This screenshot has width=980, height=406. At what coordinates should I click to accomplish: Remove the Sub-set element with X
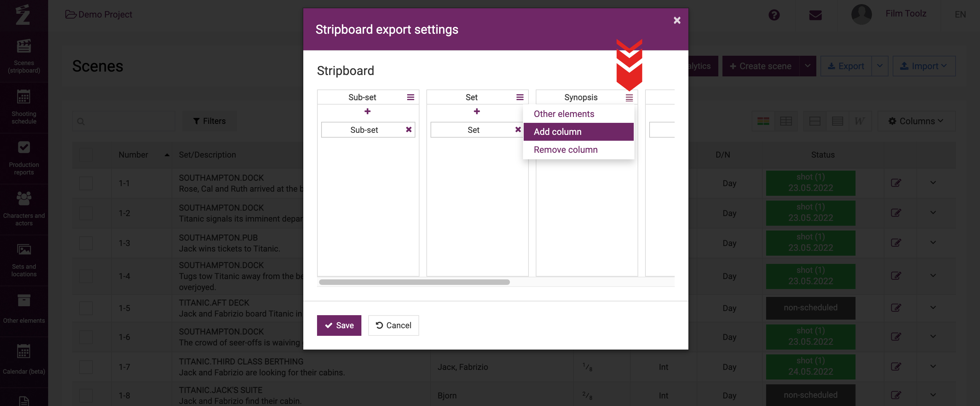[x=409, y=129]
